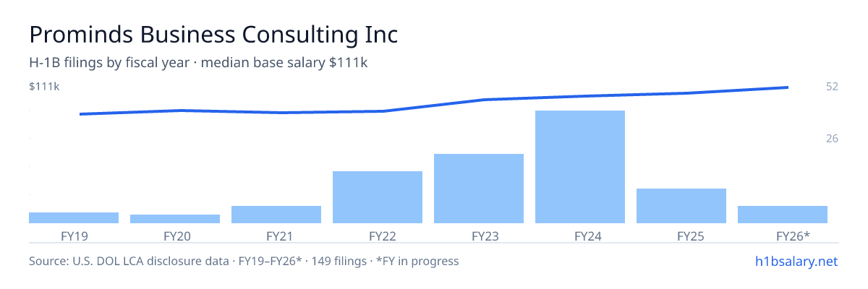Click the $111k salary axis label
Image resolution: width=868 pixels, height=289 pixels.
[x=44, y=87]
